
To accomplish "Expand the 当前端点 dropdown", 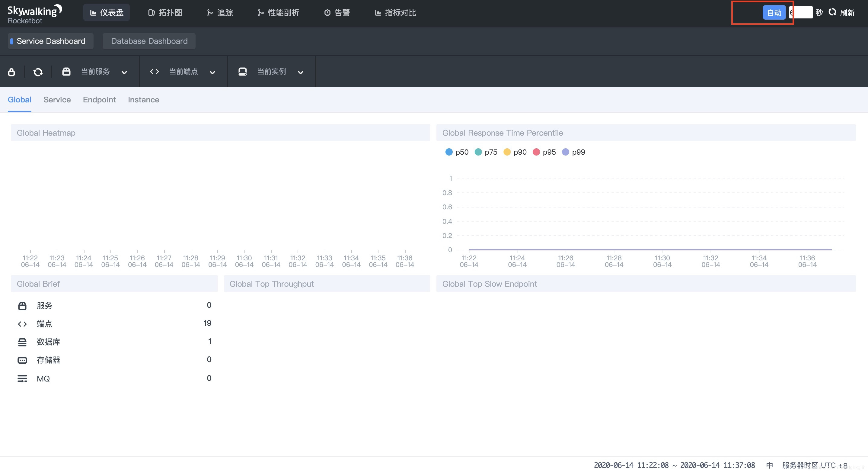I will coord(212,72).
